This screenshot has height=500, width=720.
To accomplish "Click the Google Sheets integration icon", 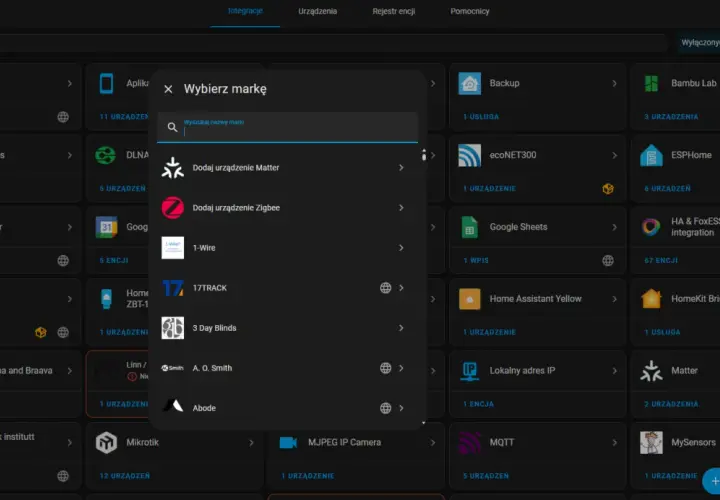I will coord(469,227).
